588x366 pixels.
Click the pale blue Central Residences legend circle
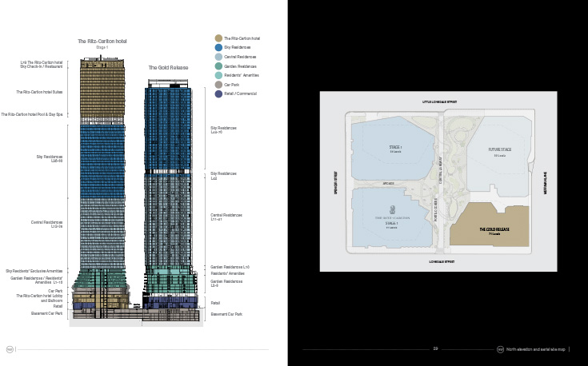[x=218, y=57]
